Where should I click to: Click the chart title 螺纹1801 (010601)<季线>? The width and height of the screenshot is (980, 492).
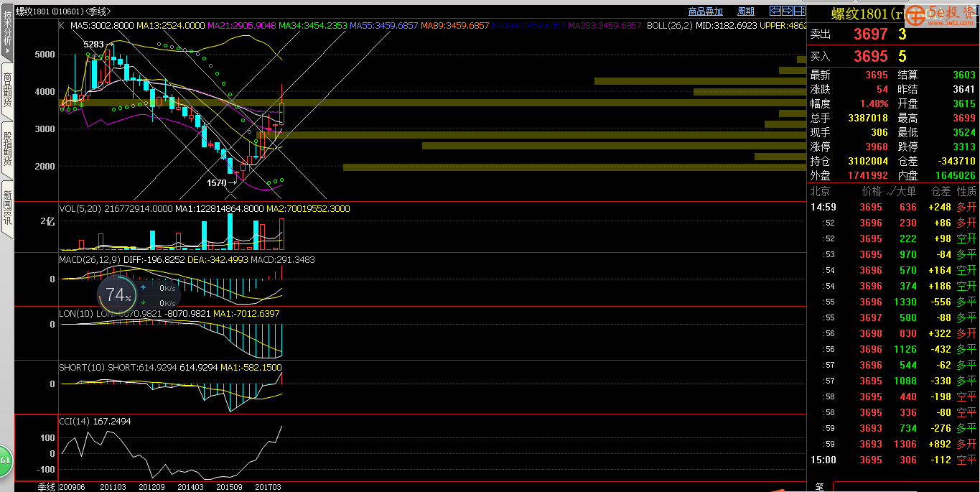(x=63, y=11)
